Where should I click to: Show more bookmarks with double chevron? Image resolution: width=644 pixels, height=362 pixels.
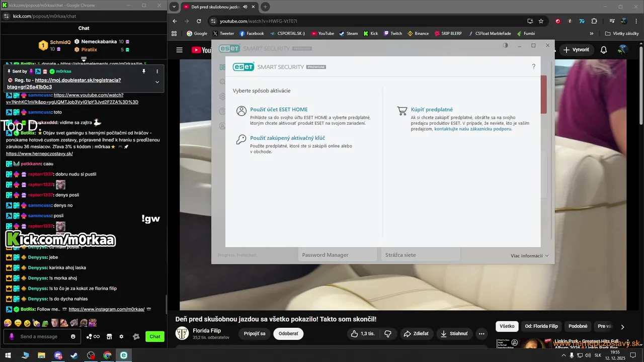592,34
